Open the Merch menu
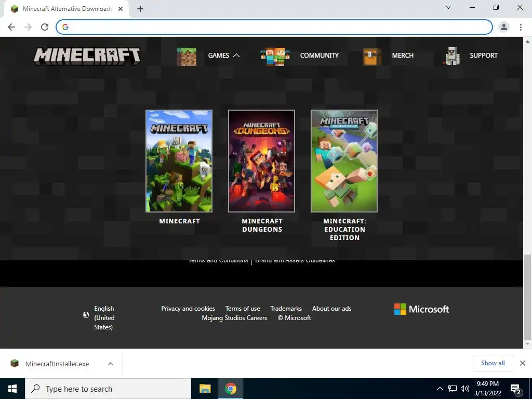 (x=403, y=55)
